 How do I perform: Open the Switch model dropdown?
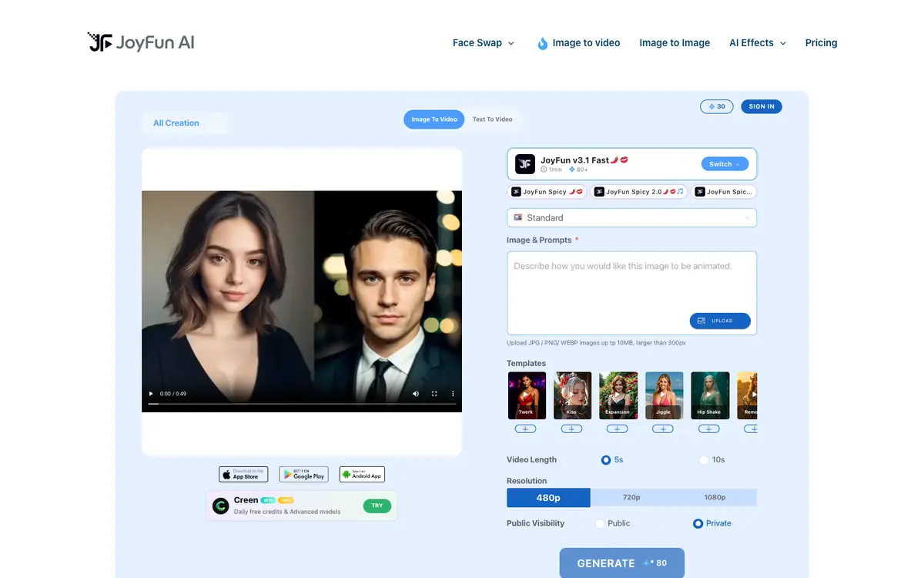pyautogui.click(x=725, y=164)
